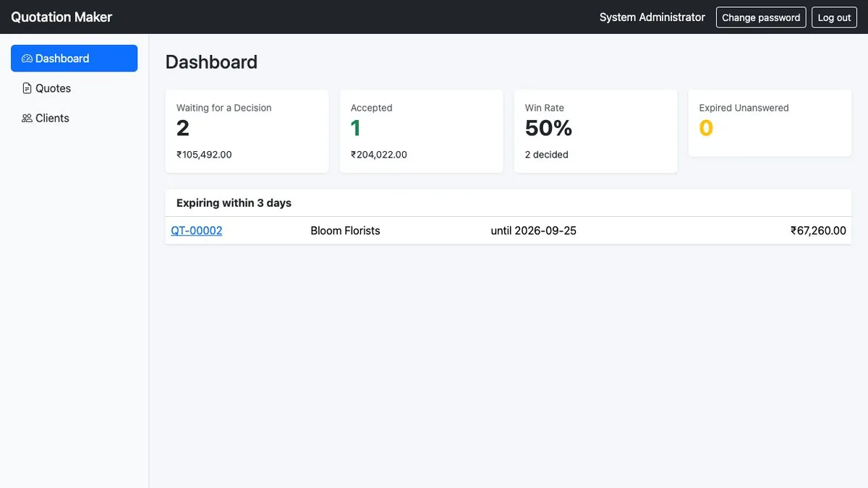The width and height of the screenshot is (868, 488).
Task: Click the ₹204,022.00 amount
Action: click(x=379, y=155)
